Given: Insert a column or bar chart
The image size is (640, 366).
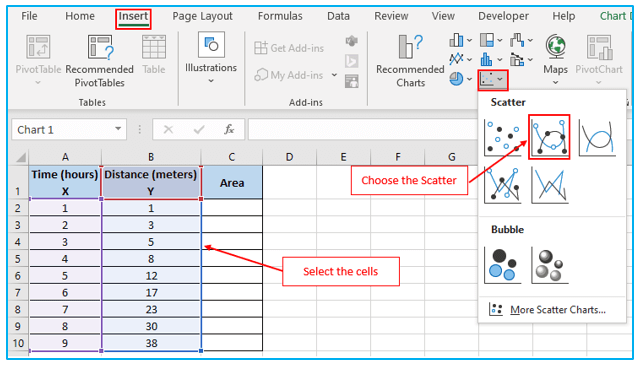Looking at the screenshot, I should [456, 40].
